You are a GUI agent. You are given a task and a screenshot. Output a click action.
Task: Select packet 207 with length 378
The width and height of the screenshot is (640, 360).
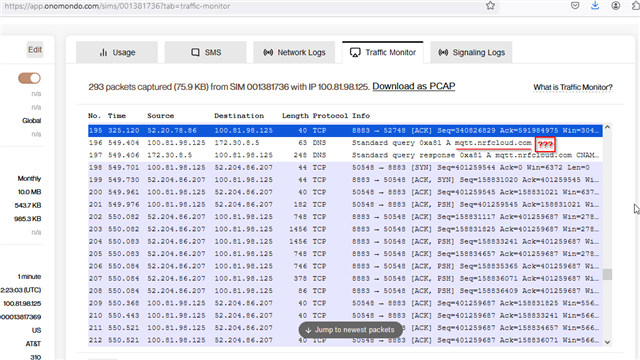click(x=345, y=278)
